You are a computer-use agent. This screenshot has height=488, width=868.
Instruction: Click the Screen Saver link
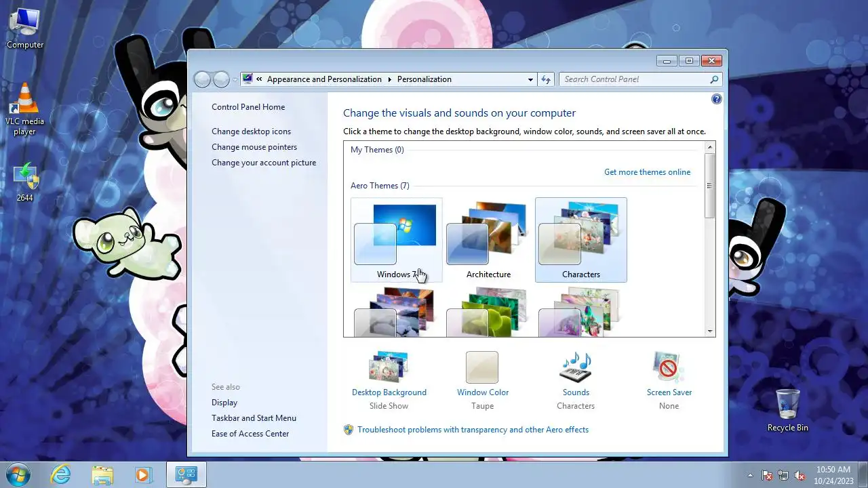(669, 392)
